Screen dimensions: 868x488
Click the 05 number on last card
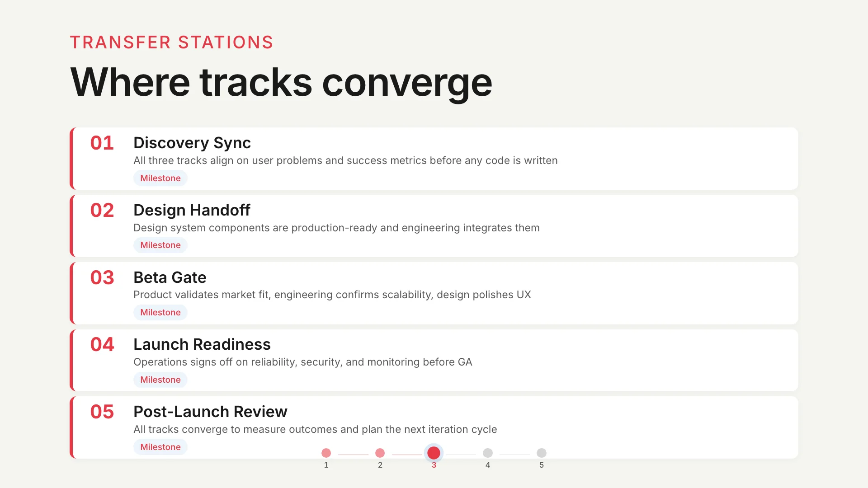[x=102, y=412]
